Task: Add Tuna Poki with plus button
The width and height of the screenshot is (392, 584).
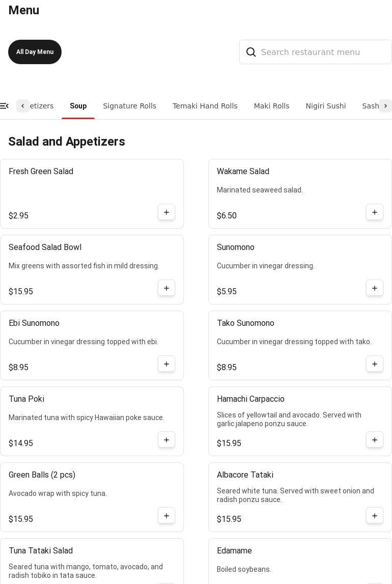Action: [166, 440]
